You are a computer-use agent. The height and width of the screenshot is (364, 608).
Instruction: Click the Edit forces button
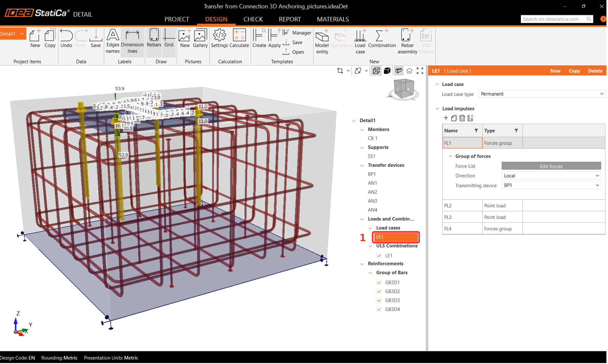(x=551, y=166)
